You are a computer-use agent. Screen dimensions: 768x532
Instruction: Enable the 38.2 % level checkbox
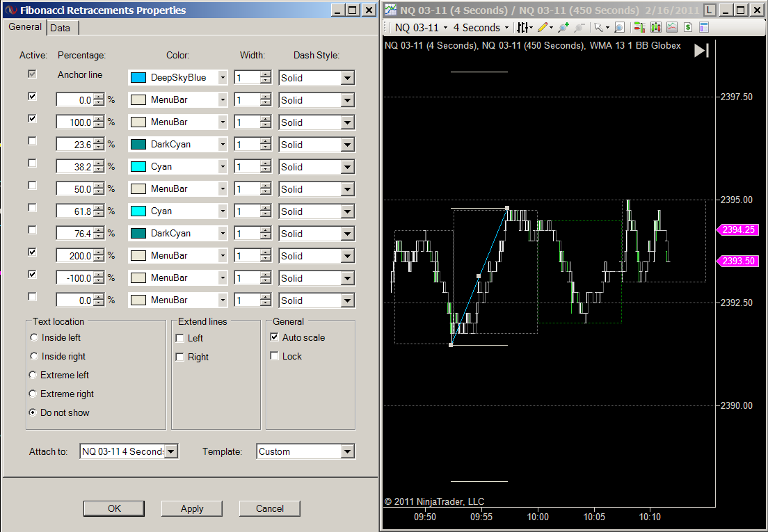point(32,163)
